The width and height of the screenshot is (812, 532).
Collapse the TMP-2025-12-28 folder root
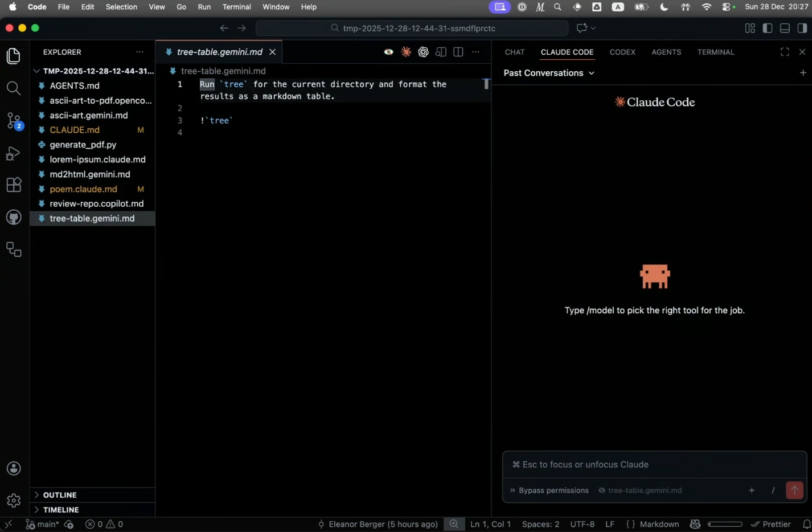pos(92,71)
